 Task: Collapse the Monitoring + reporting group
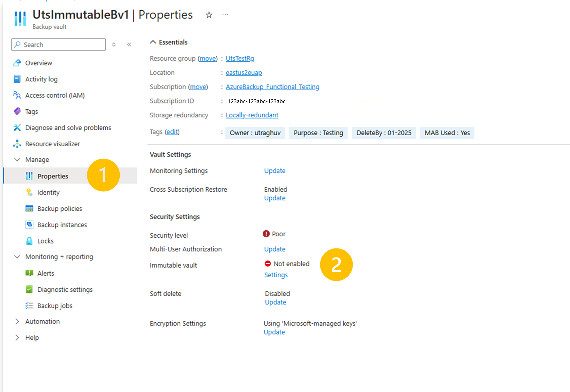17,257
